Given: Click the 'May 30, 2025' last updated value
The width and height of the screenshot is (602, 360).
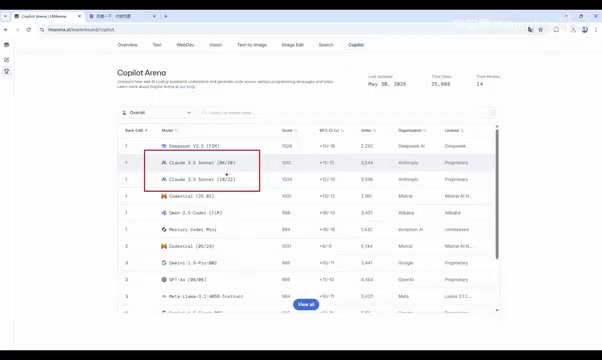Looking at the screenshot, I should pyautogui.click(x=387, y=84).
